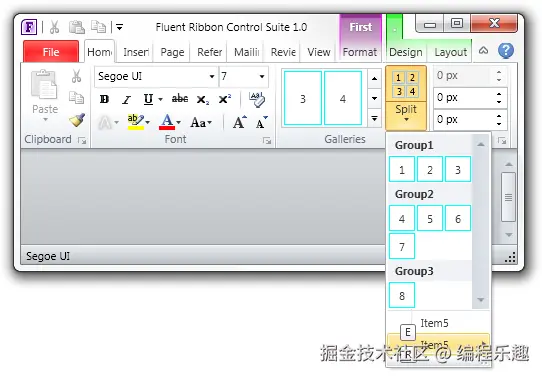The height and width of the screenshot is (376, 542).
Task: Open the Font group dialog launcher
Action: 267,140
